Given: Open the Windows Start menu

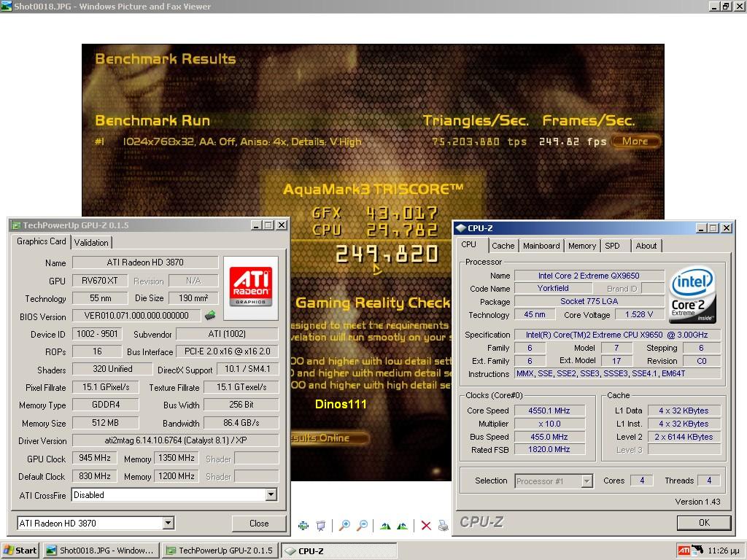Looking at the screenshot, I should point(20,551).
